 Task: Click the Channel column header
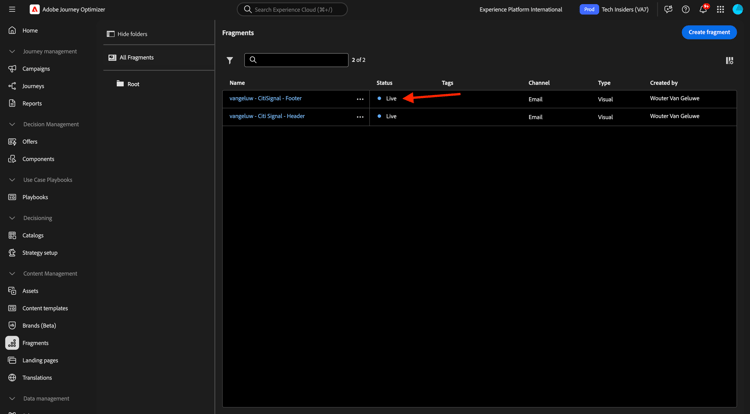539,83
